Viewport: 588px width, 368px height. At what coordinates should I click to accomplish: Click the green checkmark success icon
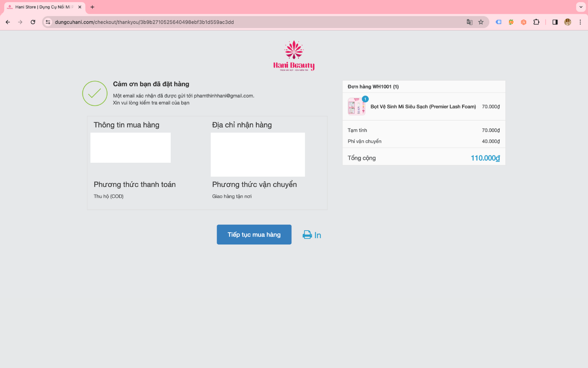pos(95,93)
